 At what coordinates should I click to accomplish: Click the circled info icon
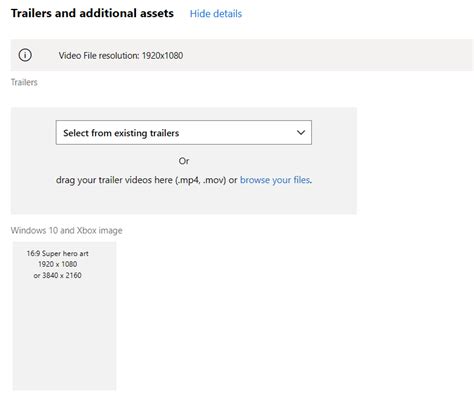click(25, 55)
